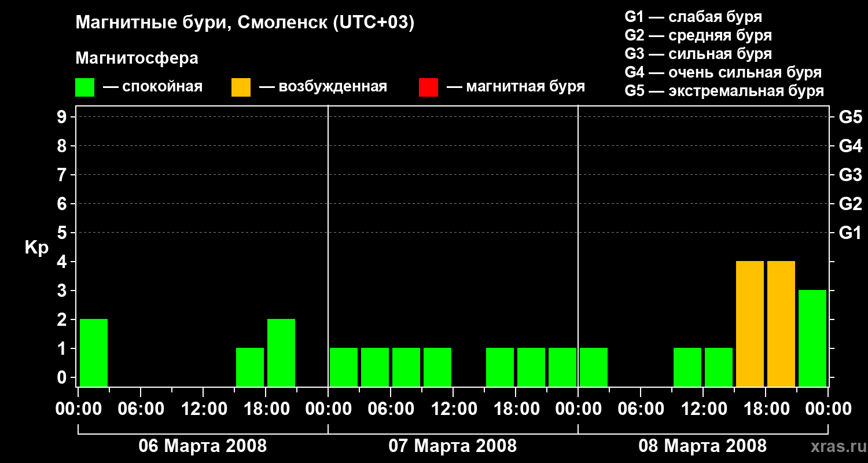Click the 08 Марта 00:00–03:00 green bar
This screenshot has height=463, width=868.
click(594, 367)
